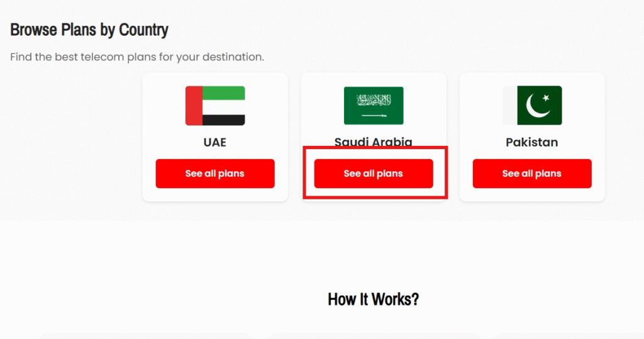Click the Pakistan flag image
This screenshot has height=339, width=644.
tap(532, 106)
